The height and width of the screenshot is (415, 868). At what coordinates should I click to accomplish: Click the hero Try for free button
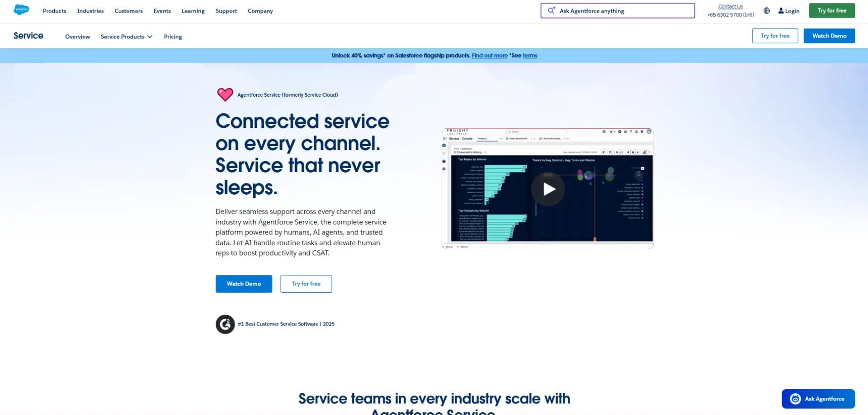click(x=306, y=284)
